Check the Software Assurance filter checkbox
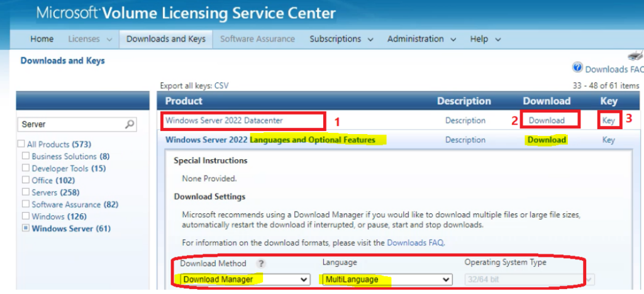This screenshot has width=644, height=294. click(26, 204)
